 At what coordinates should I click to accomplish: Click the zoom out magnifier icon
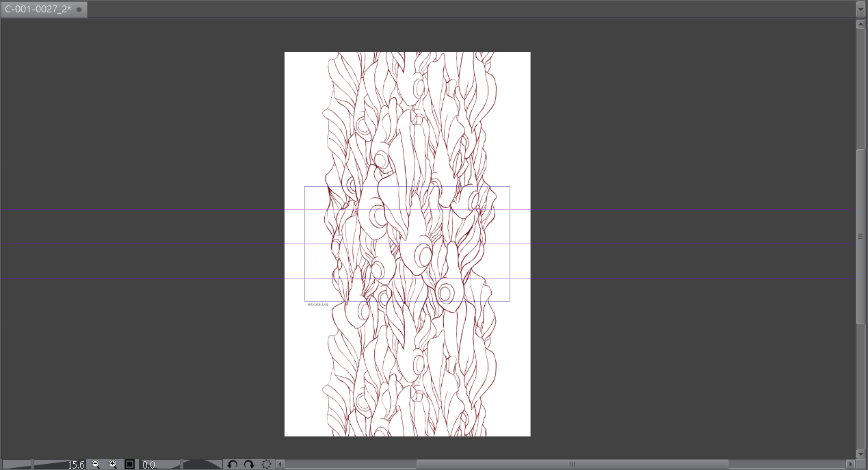coord(96,465)
